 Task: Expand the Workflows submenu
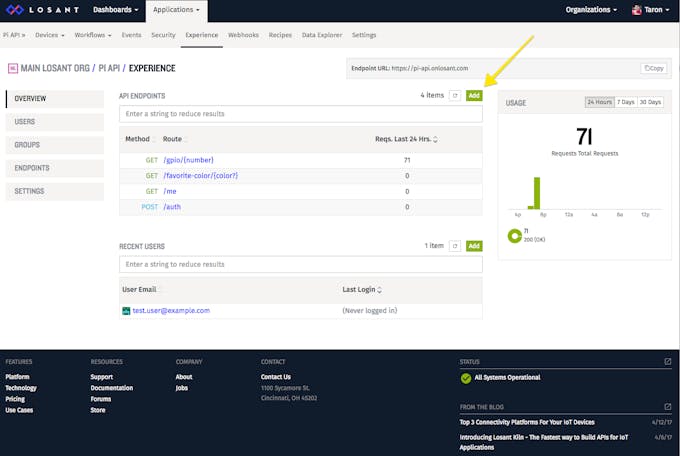point(93,35)
